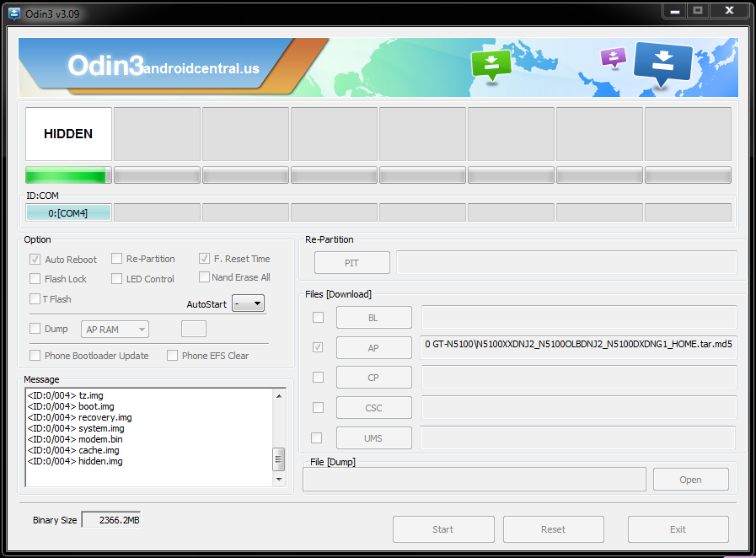Close the Odin3 window
Viewport: 756px width, 558px height.
click(730, 11)
